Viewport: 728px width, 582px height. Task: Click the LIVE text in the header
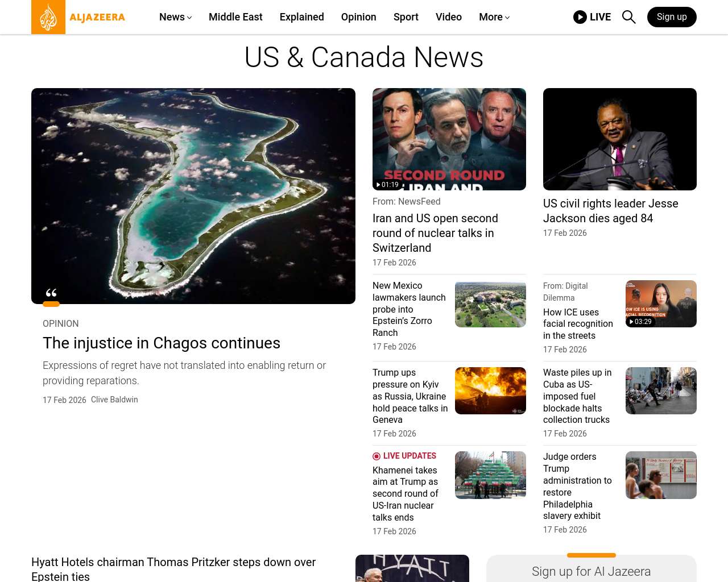coord(601,17)
